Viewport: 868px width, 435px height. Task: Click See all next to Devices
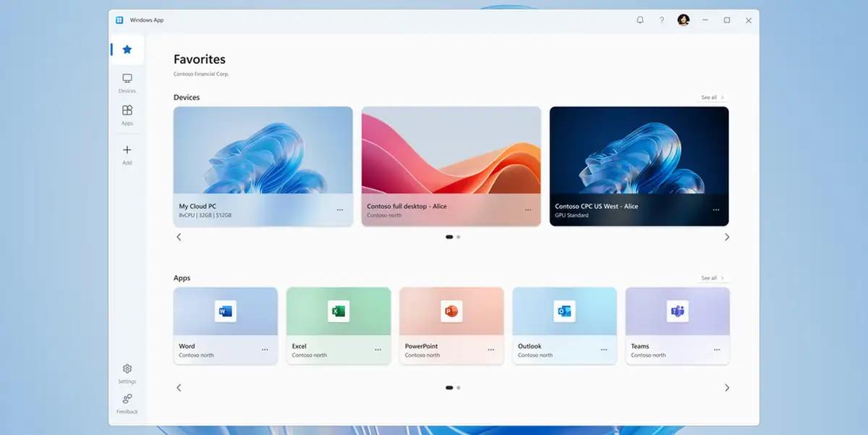(x=712, y=98)
